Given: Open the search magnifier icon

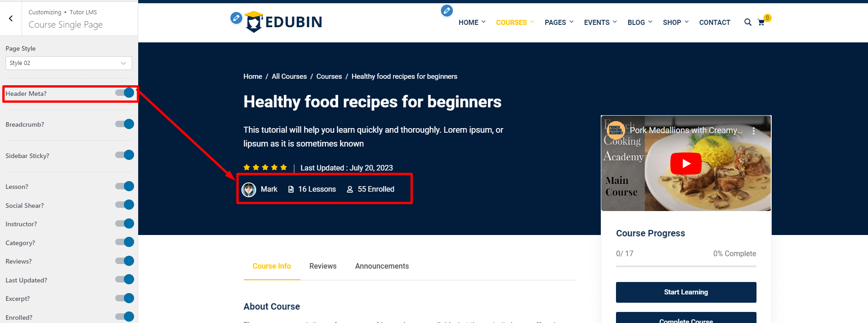Looking at the screenshot, I should point(747,22).
